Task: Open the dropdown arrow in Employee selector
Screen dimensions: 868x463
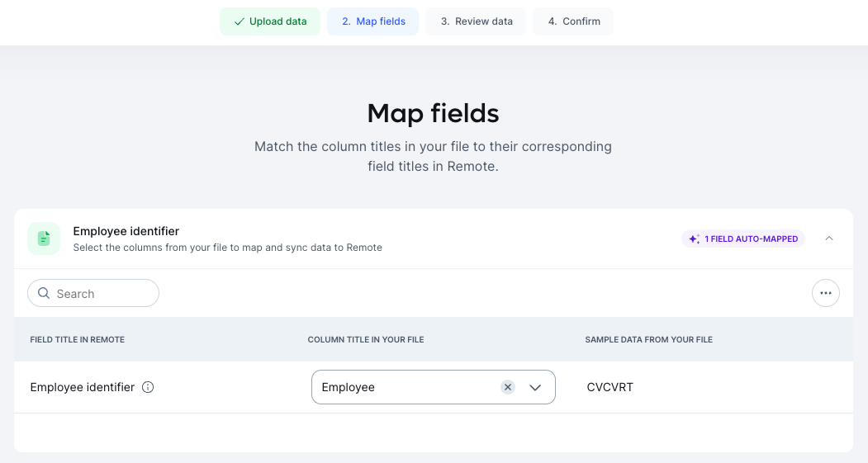Action: [x=534, y=387]
